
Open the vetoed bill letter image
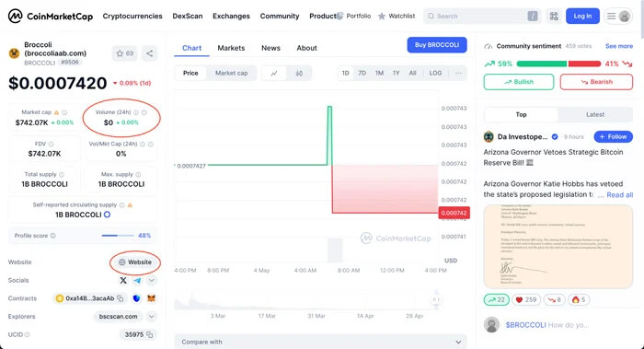tap(558, 246)
